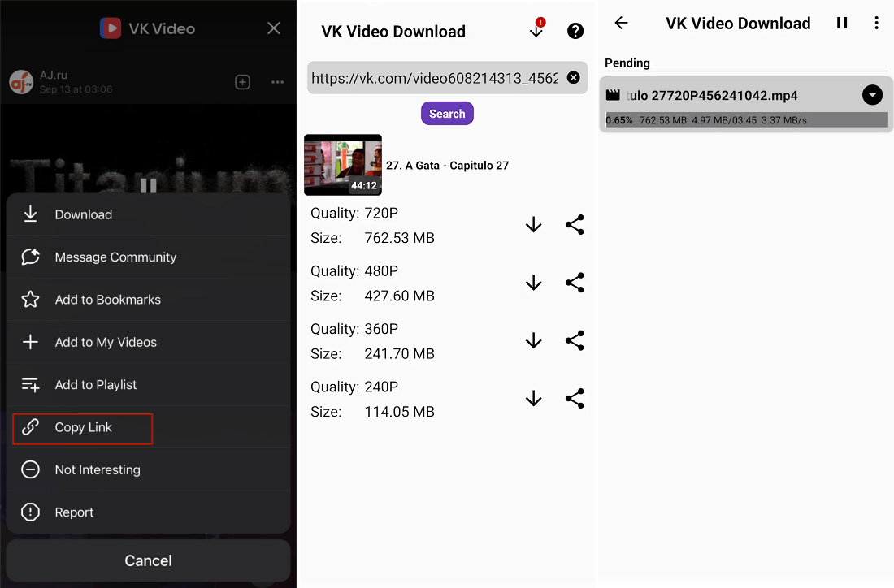Select Copy Link from the menu
Screen dimensions: 894x588
coord(83,427)
